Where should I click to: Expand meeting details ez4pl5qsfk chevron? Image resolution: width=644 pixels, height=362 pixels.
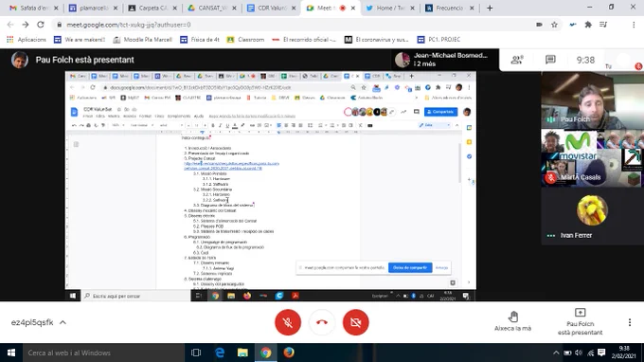click(63, 322)
